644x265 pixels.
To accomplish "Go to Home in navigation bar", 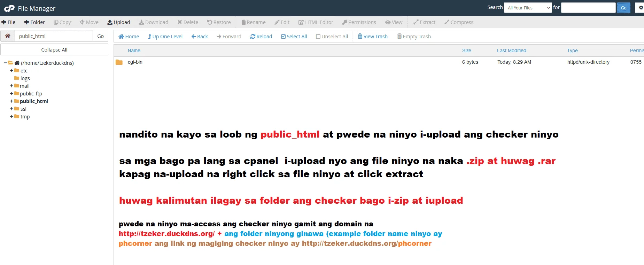I will [129, 37].
